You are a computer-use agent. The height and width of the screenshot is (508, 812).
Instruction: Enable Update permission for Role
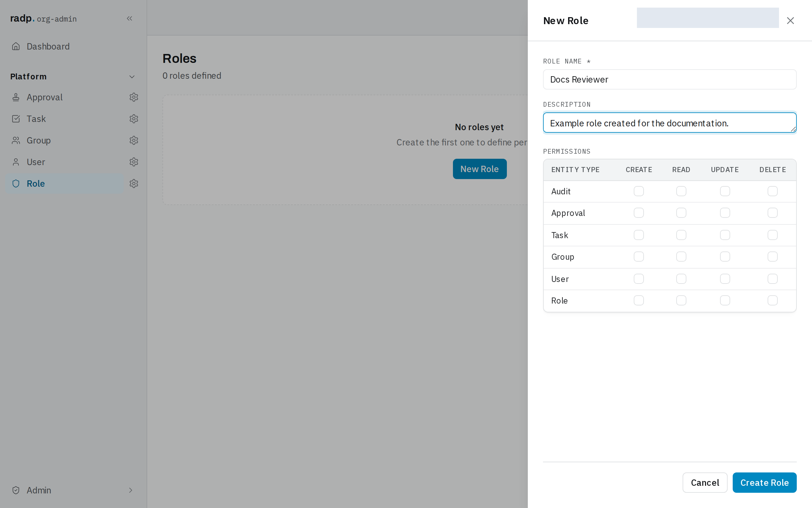click(725, 300)
